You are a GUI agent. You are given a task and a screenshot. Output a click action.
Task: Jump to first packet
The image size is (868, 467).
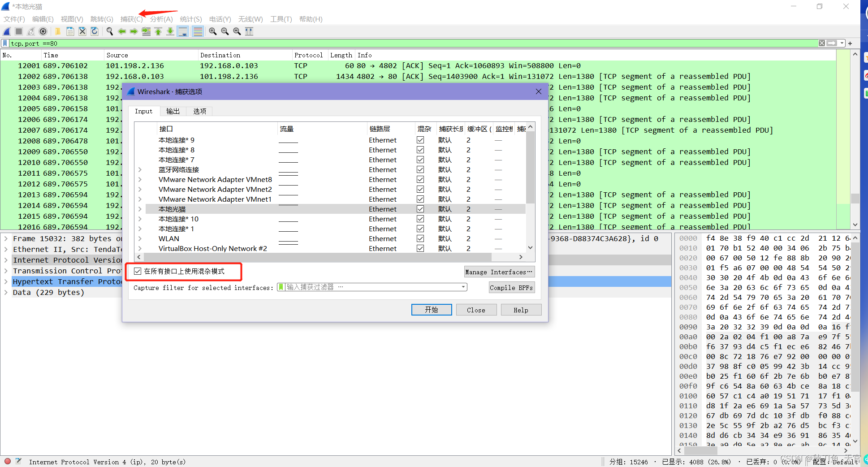pyautogui.click(x=158, y=31)
